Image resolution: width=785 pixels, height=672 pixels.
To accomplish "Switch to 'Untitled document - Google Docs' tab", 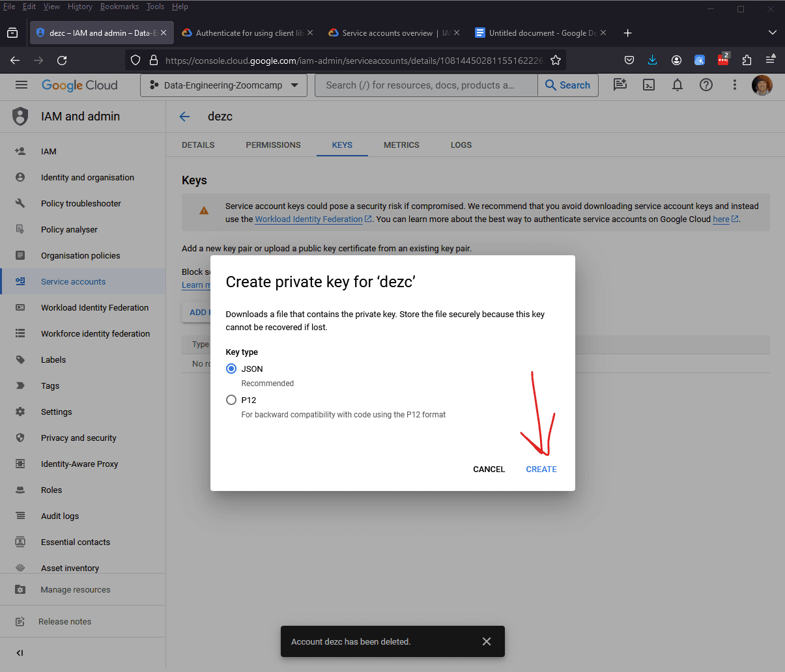I will pyautogui.click(x=541, y=33).
